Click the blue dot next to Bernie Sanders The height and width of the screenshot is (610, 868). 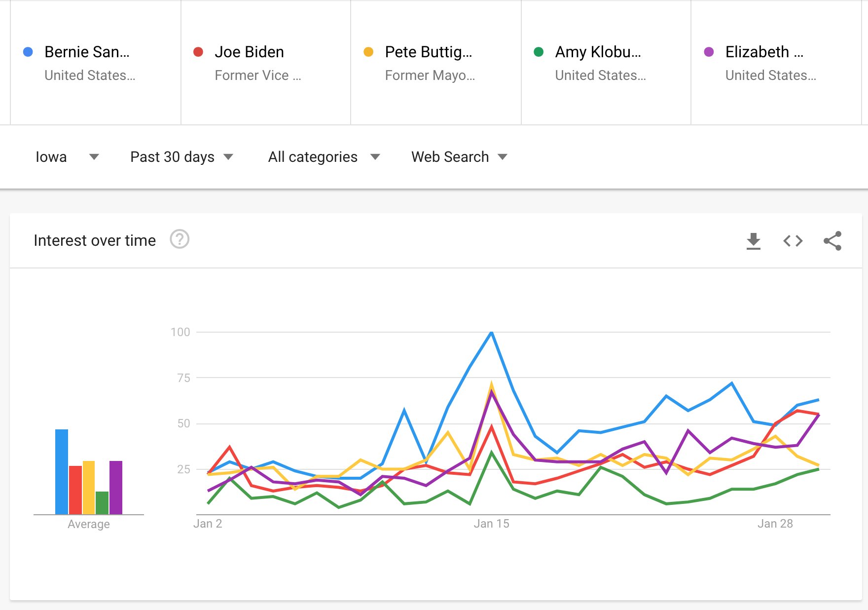click(28, 52)
